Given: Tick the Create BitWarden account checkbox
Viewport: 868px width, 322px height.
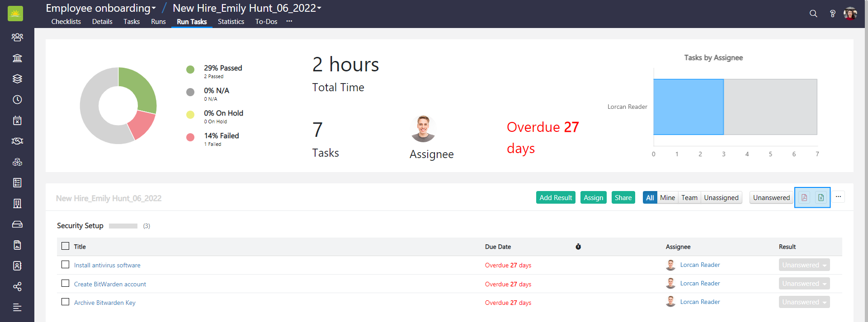Looking at the screenshot, I should coord(66,283).
